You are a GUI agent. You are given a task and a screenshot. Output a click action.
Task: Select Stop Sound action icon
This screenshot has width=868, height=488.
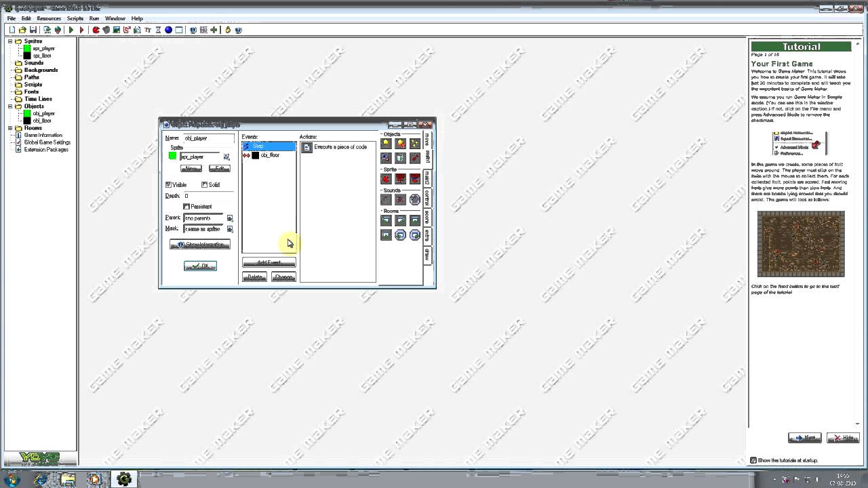400,199
